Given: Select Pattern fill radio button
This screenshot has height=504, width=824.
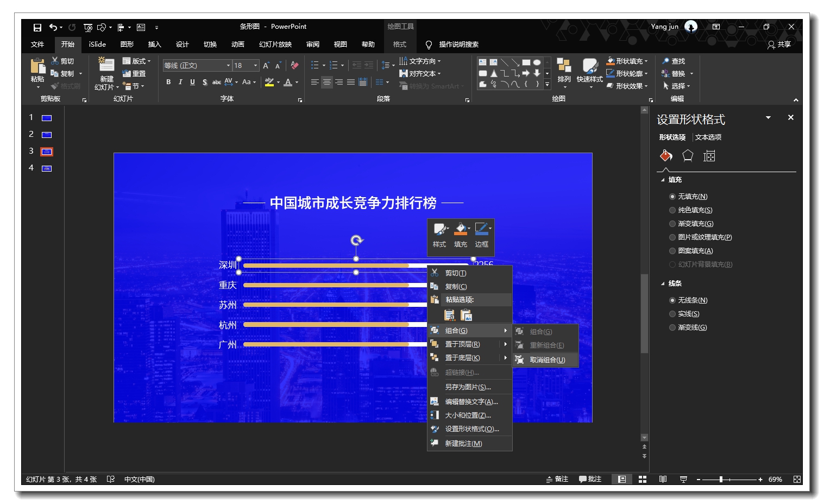Looking at the screenshot, I should coord(672,251).
